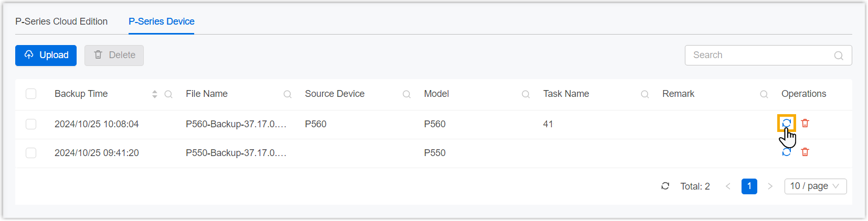The image size is (868, 221).
Task: Refresh the table using icon beside Total
Action: (x=665, y=186)
